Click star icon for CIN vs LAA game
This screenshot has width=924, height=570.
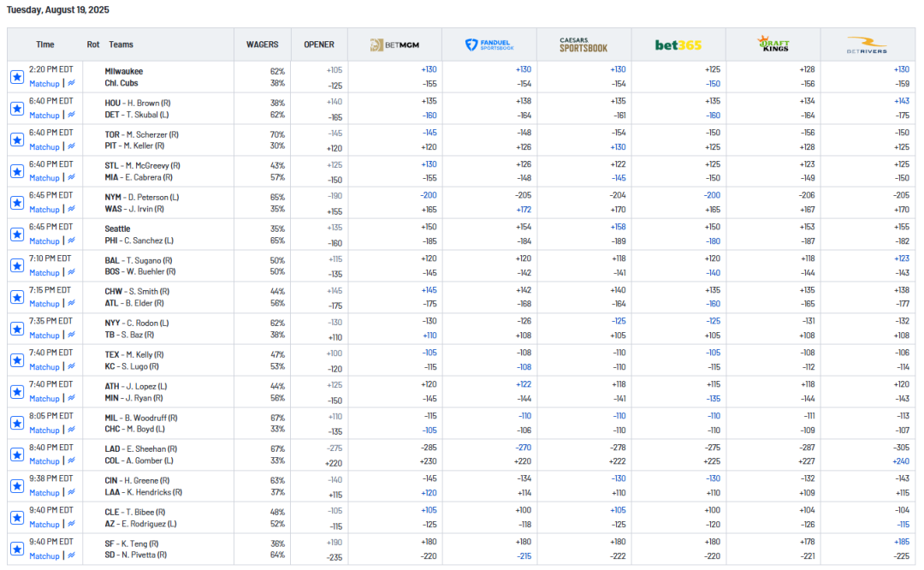tap(17, 486)
